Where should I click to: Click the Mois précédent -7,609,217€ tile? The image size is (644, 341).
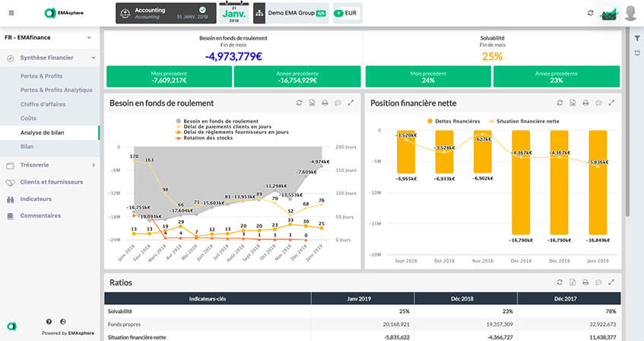169,76
